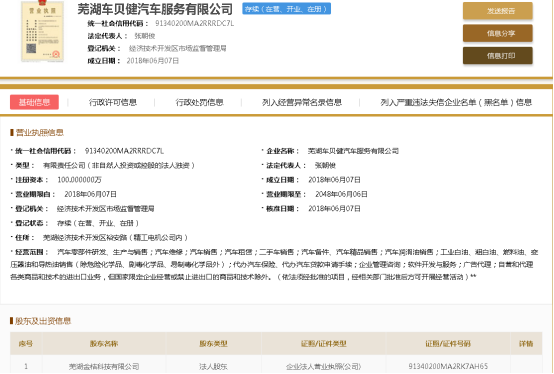Go to the 列入经营异常名录信息 tab
554x374 pixels.
coord(302,102)
